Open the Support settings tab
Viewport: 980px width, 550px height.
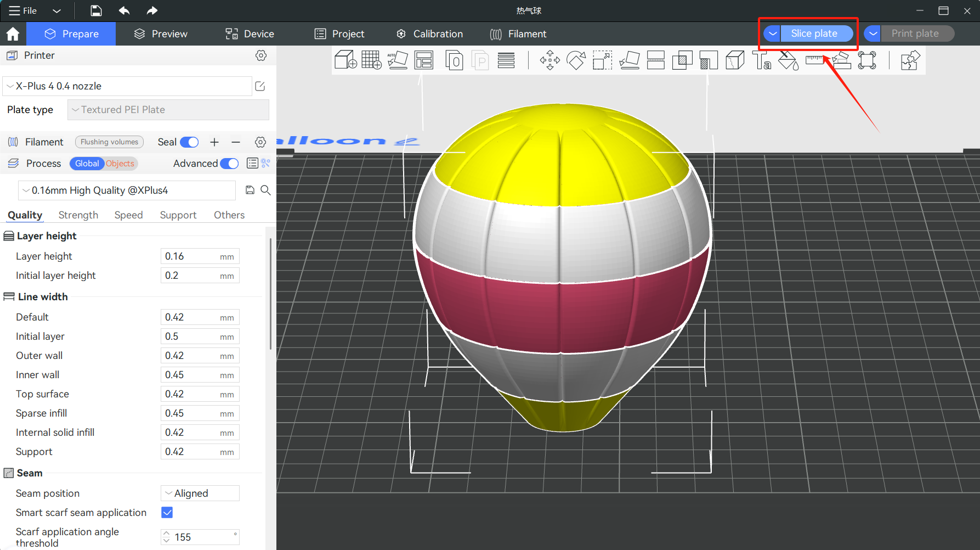tap(178, 215)
